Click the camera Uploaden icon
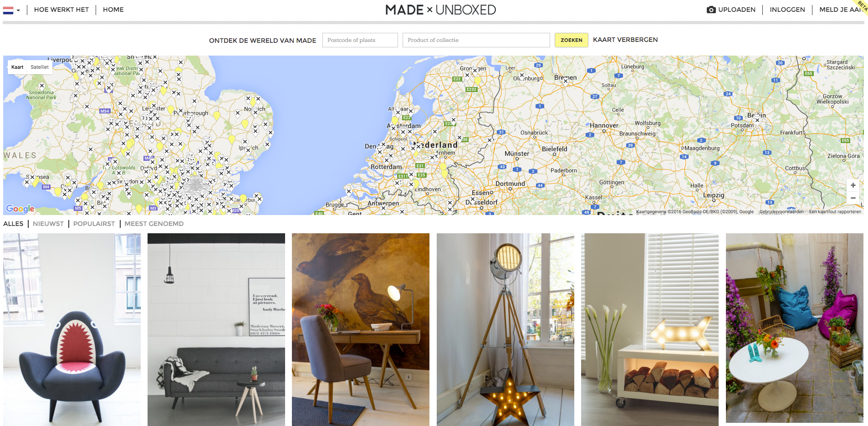Viewport: 868px width, 426px height. [711, 10]
